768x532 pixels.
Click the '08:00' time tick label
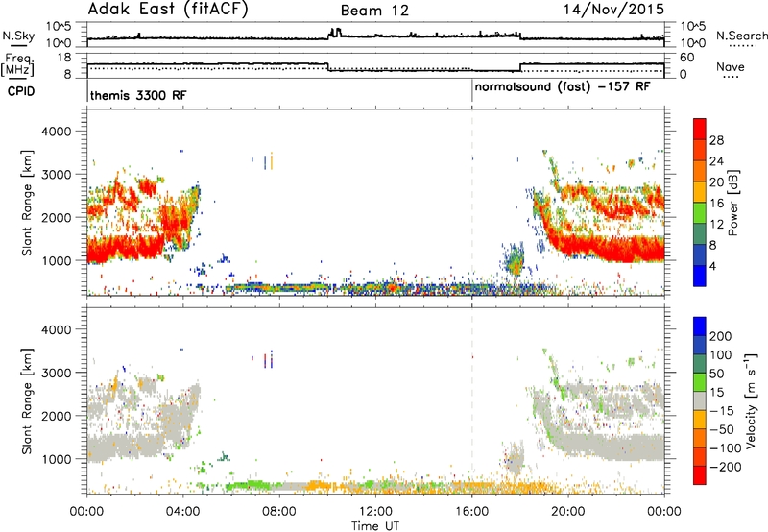click(279, 512)
